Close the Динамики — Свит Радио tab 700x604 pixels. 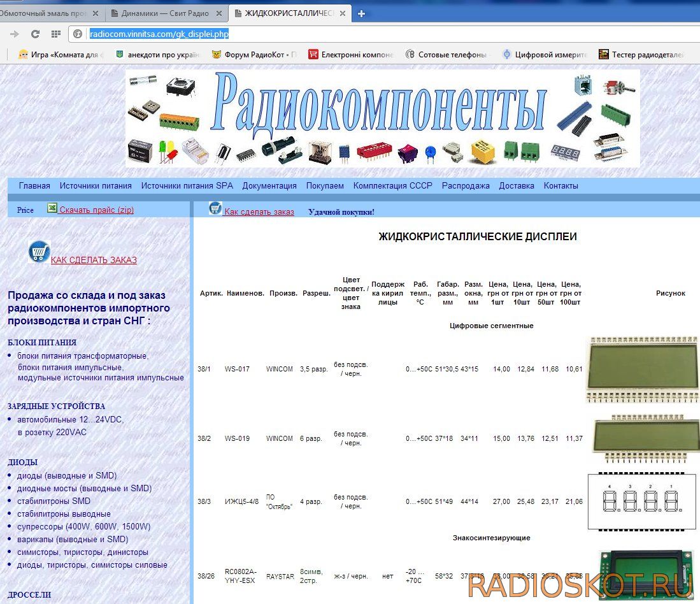pos(219,13)
